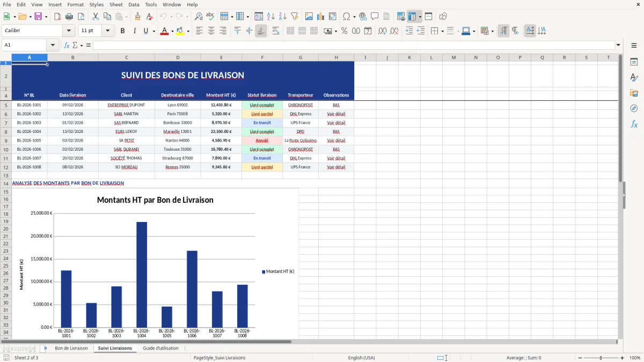This screenshot has height=362, width=644.
Task: Open the font color dropdown arrow
Action: [172, 31]
